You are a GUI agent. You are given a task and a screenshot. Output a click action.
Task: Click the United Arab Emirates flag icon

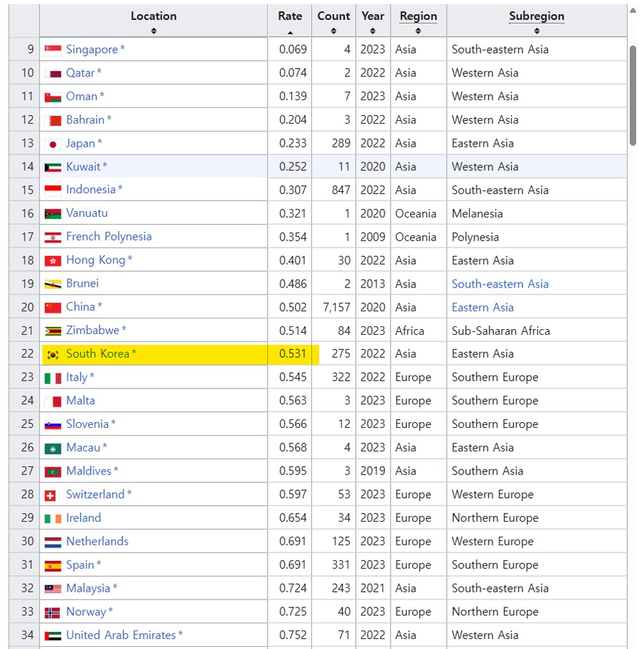click(52, 635)
